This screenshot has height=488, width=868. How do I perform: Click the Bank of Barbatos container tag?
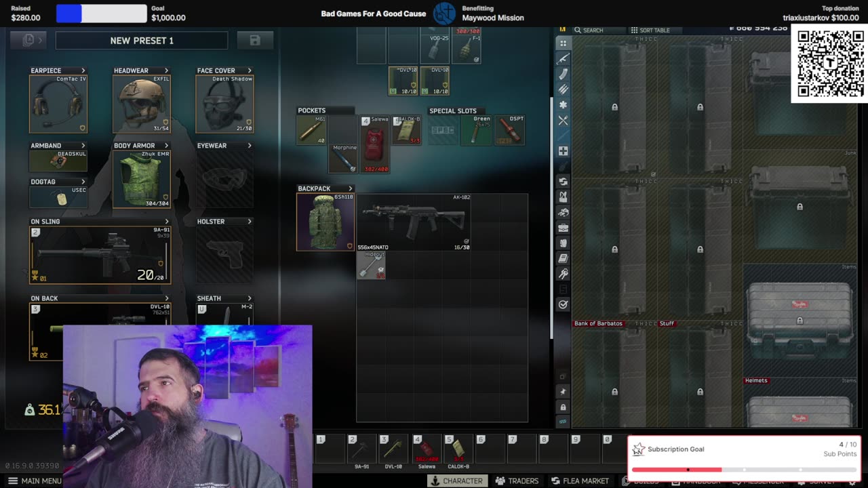tap(598, 323)
